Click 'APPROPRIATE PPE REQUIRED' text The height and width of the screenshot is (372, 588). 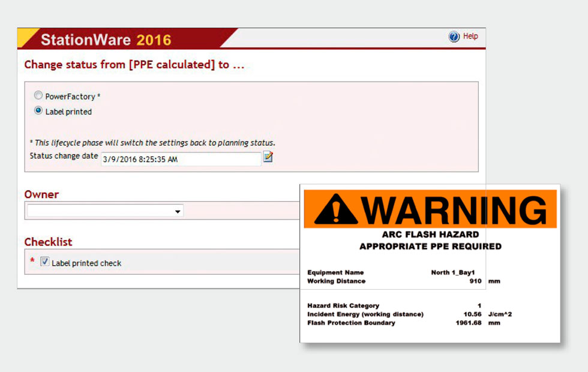coord(431,247)
